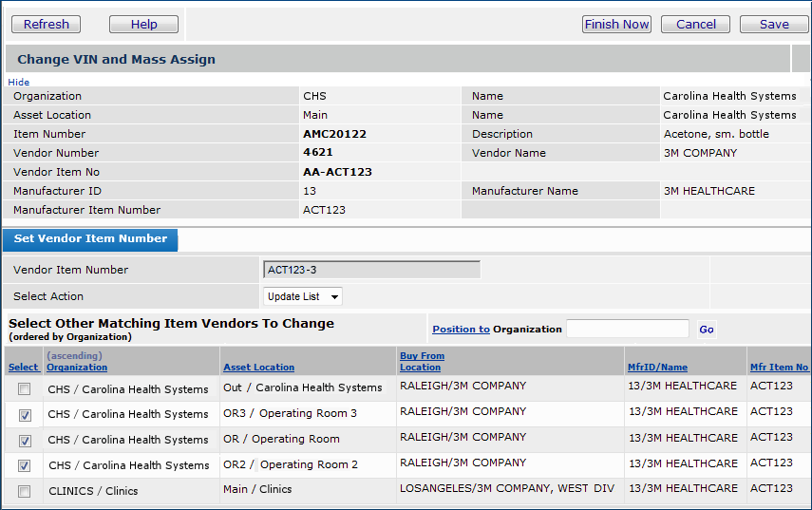812x510 pixels.
Task: Cancel the VIN change
Action: point(695,25)
